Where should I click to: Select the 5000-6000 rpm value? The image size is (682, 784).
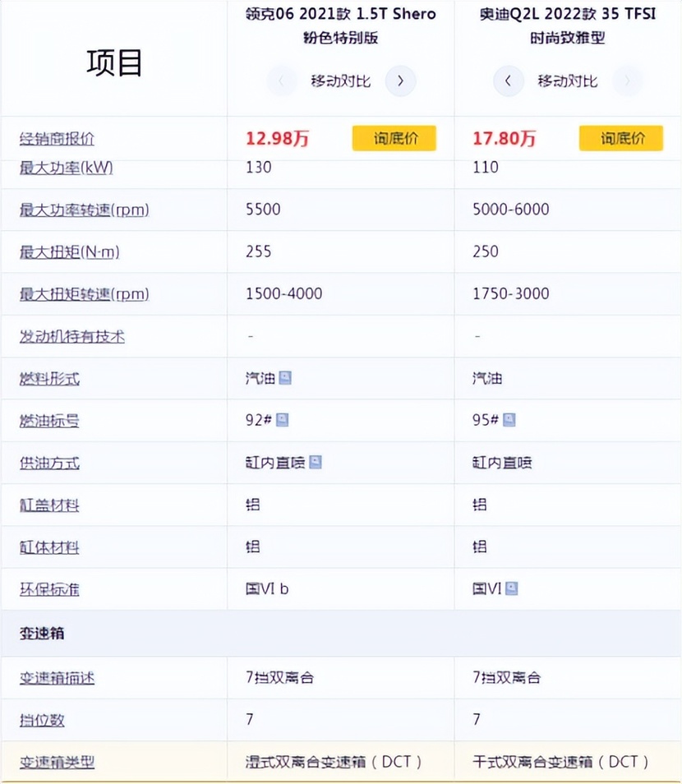(511, 209)
